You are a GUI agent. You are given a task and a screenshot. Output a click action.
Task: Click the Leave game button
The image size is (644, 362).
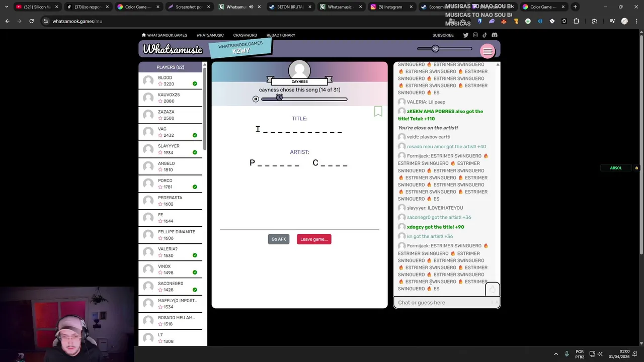(314, 239)
